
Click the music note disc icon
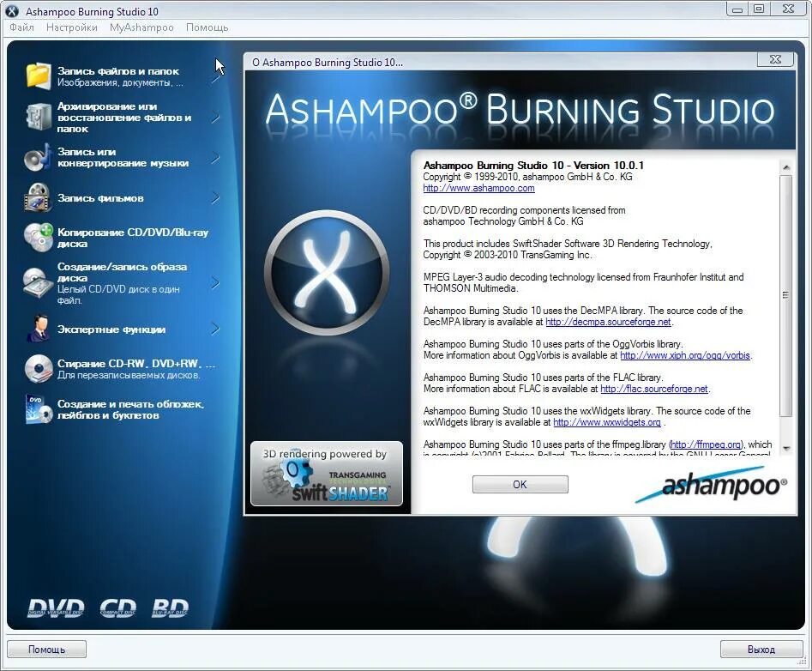tap(38, 158)
